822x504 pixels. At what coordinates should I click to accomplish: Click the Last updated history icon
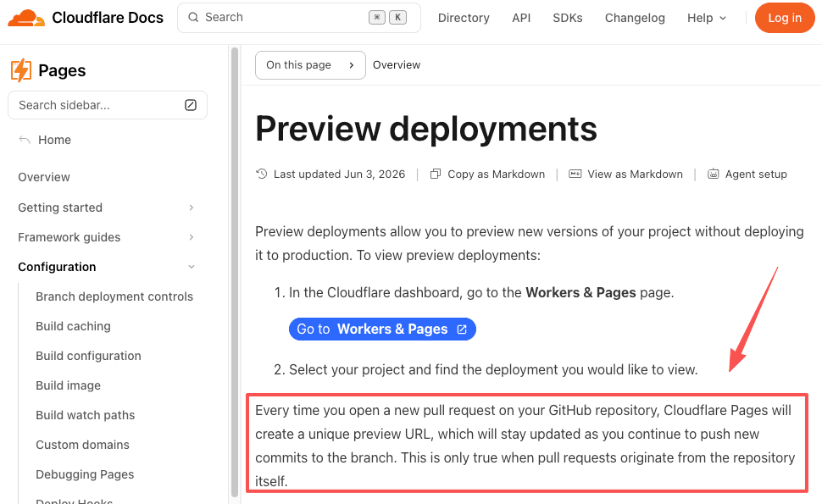[x=262, y=174]
